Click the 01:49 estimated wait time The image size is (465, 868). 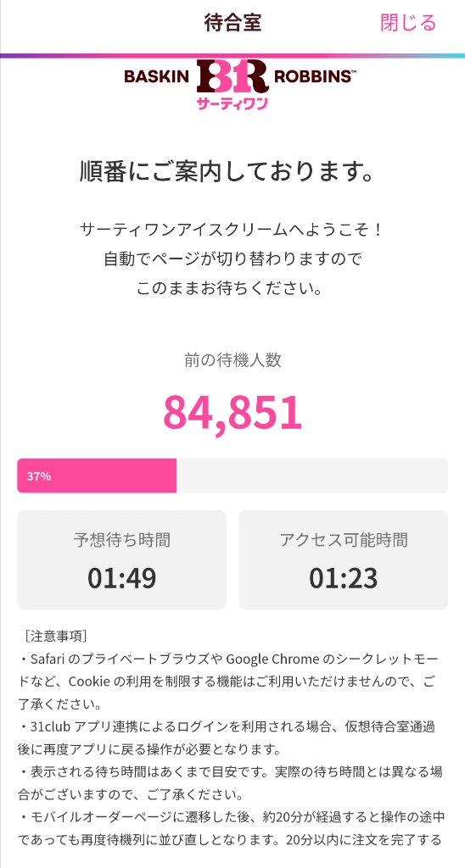point(122,577)
